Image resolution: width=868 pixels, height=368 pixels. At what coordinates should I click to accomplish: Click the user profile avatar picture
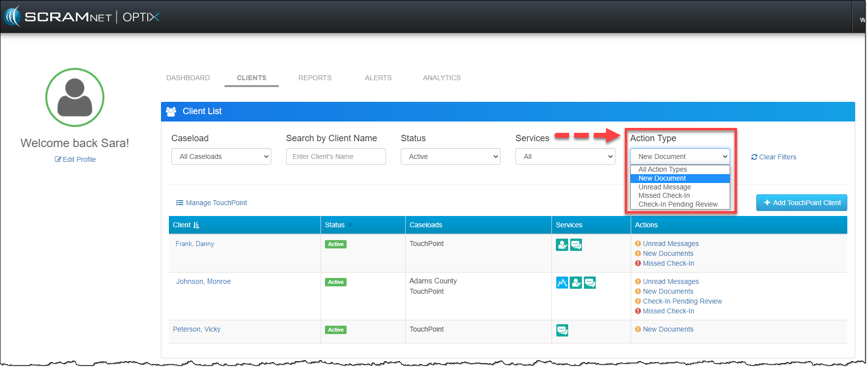click(75, 97)
